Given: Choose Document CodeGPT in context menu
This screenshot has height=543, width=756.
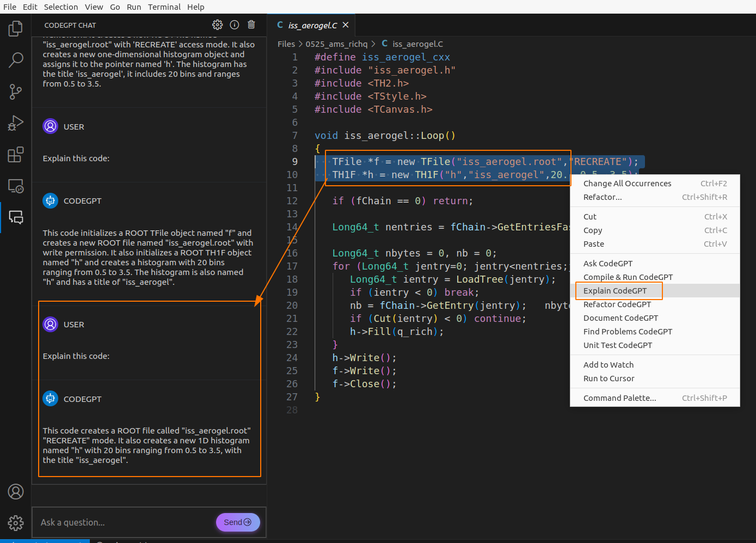Looking at the screenshot, I should pos(655,318).
